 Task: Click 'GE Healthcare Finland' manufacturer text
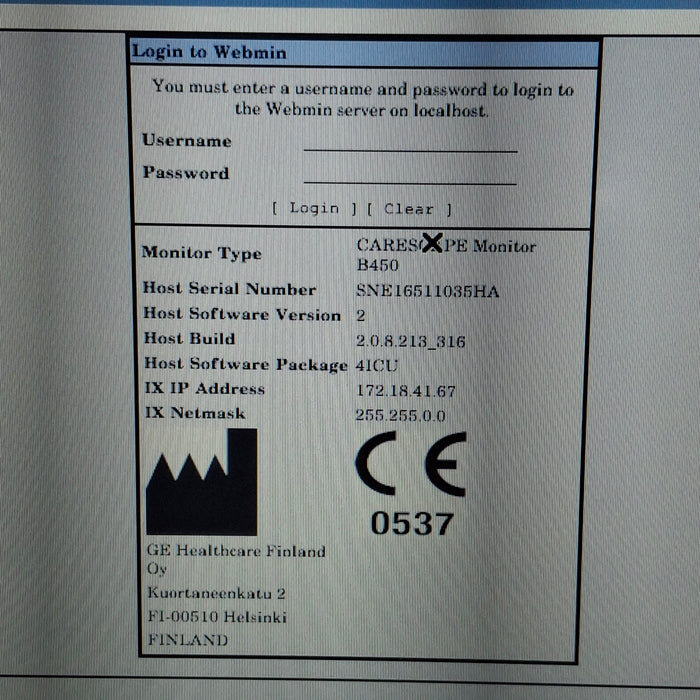pos(236,550)
